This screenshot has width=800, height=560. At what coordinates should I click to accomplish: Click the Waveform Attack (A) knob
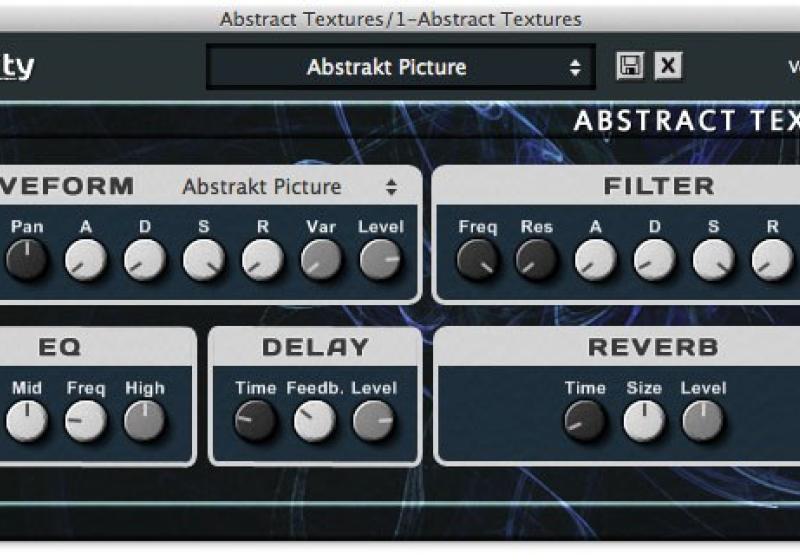[85, 260]
